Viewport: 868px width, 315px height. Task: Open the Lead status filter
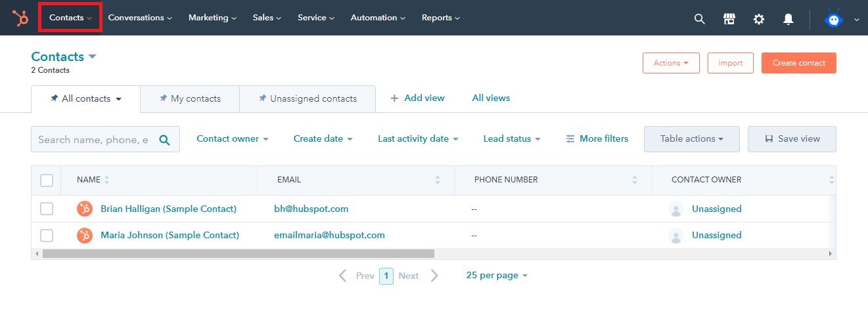click(512, 138)
